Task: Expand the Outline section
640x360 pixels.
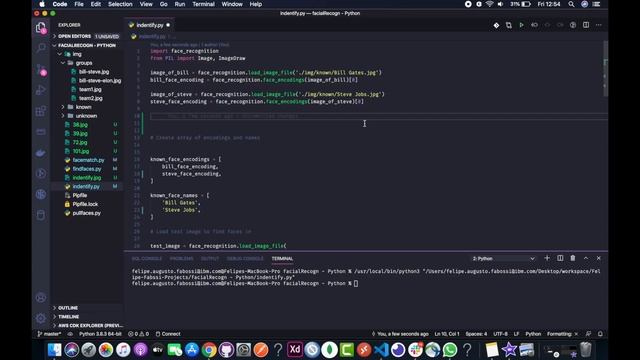Action: coord(87,308)
